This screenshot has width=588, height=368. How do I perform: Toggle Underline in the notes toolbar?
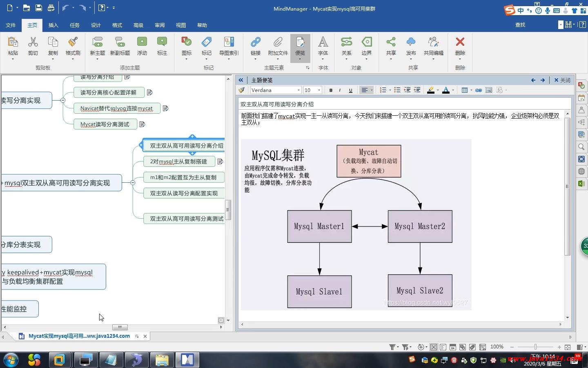click(350, 90)
